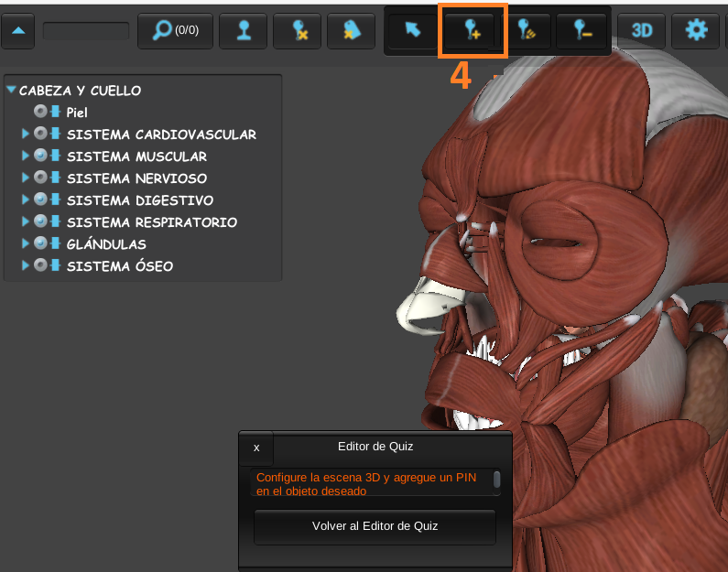Toggle visibility circle for SISTEMA DIGESTIVO
Image resolution: width=728 pixels, height=572 pixels.
click(x=40, y=200)
